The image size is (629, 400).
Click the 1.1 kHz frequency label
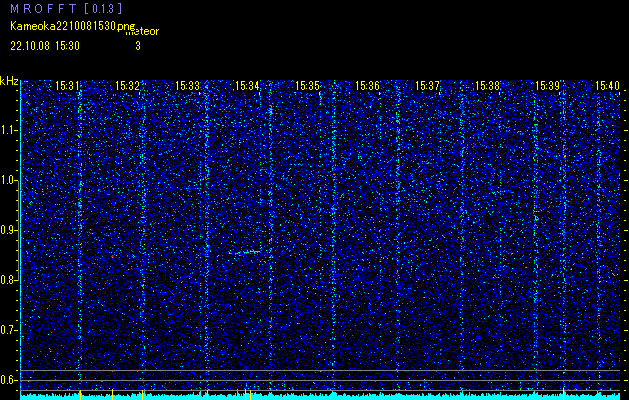pos(9,130)
